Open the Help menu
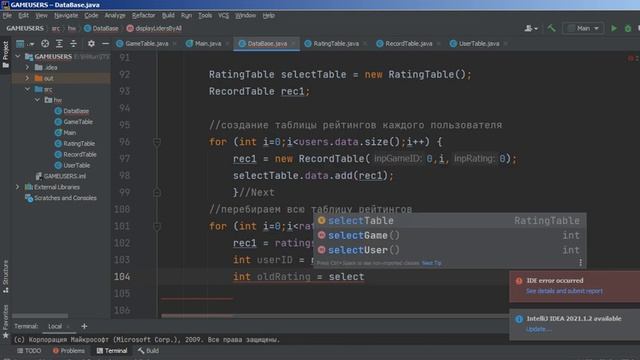Viewport: 640px width, 360px height. coord(268,16)
